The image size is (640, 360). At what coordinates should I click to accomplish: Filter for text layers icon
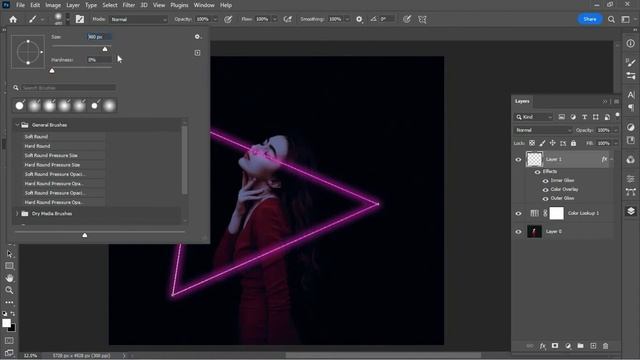[x=584, y=117]
